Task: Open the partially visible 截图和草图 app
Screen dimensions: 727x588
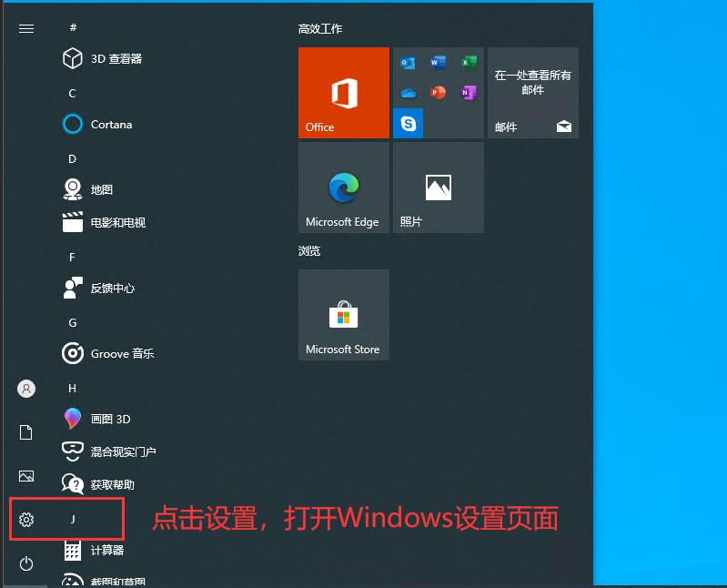Action: (104, 580)
